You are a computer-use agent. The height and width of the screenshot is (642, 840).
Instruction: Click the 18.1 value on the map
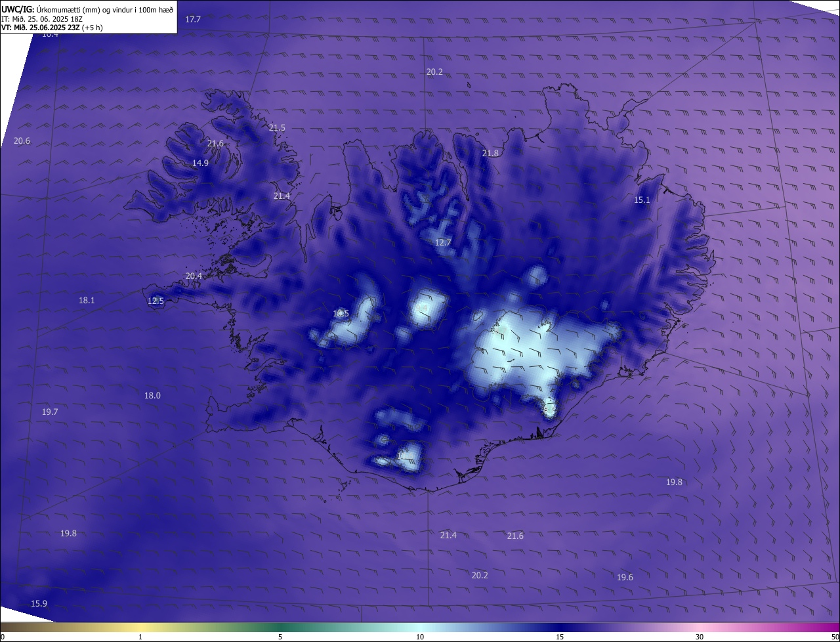(x=87, y=301)
